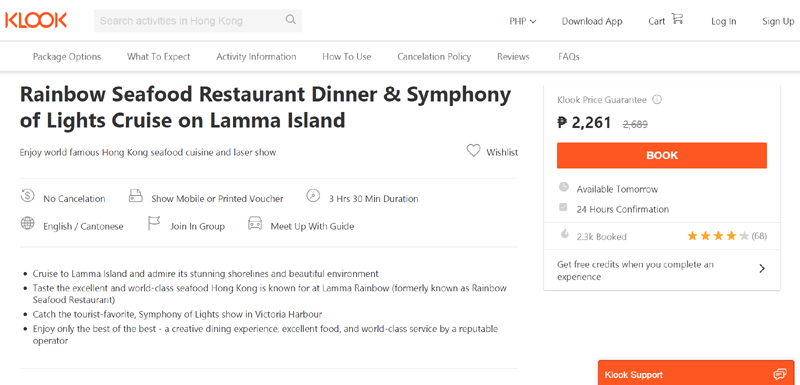
Task: Click the Klook logo
Action: (36, 20)
